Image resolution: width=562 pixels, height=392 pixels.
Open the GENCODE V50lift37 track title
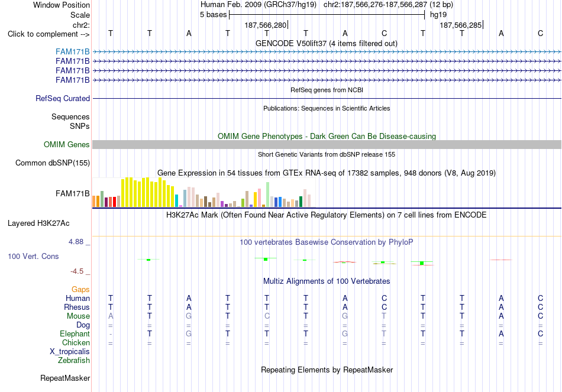click(326, 43)
